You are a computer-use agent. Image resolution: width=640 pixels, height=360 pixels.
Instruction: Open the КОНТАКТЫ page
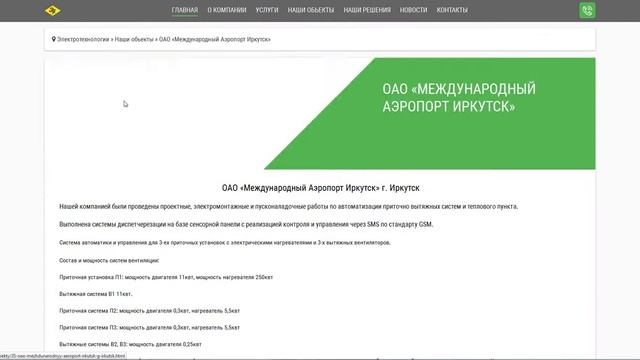(452, 10)
